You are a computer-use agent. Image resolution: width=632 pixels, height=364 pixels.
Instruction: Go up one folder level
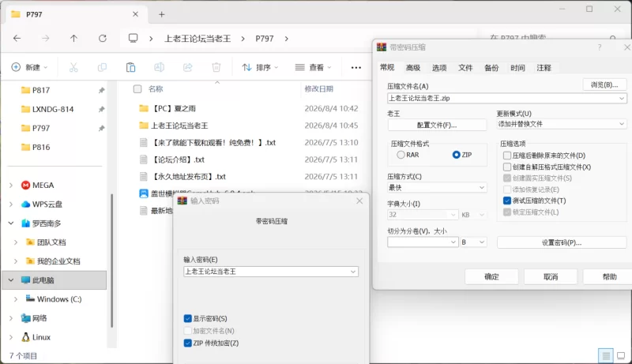tap(73, 38)
